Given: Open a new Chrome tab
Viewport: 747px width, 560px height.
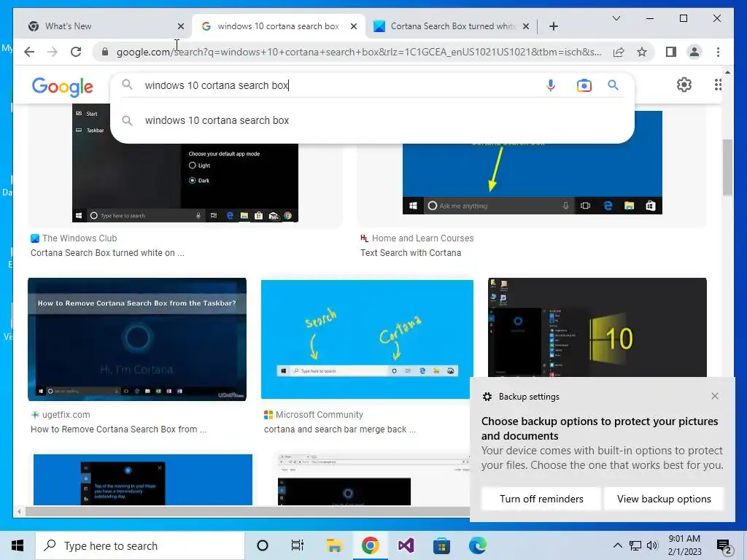Looking at the screenshot, I should 553,26.
